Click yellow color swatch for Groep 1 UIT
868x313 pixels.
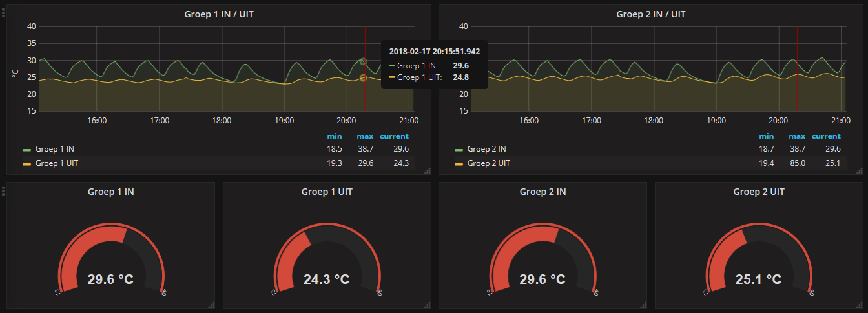tap(26, 164)
